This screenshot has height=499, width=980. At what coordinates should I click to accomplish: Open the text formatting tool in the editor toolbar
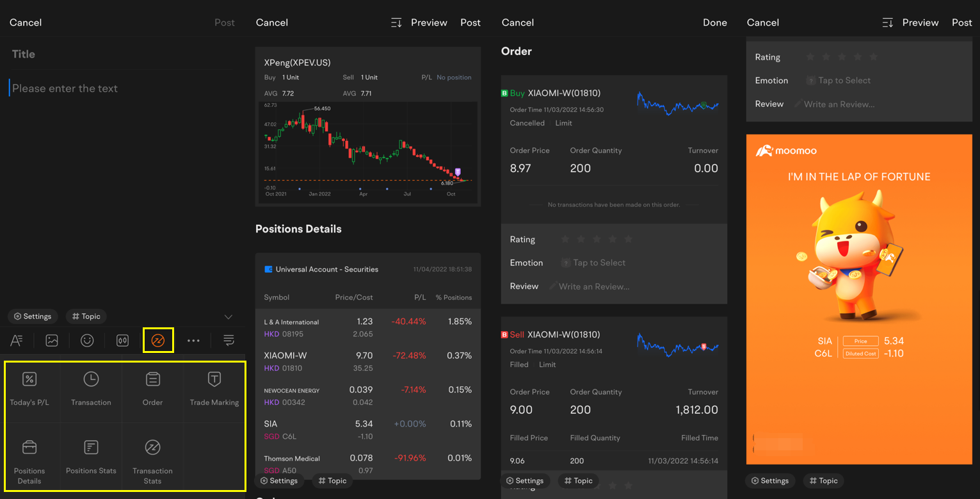[17, 341]
